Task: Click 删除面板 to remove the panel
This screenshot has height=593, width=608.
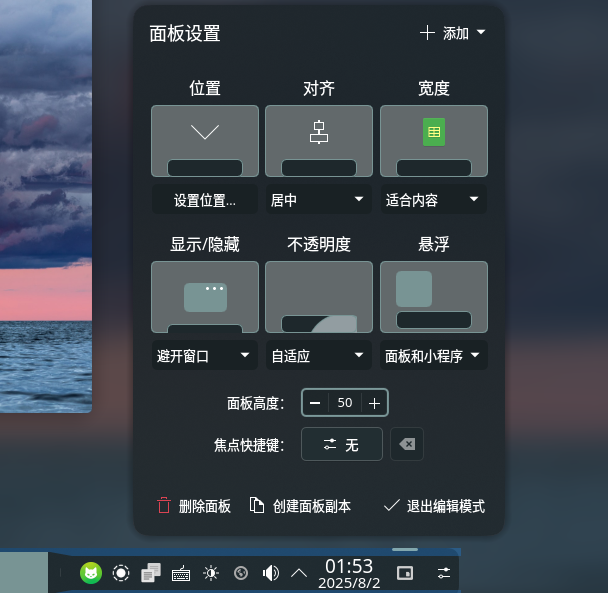Action: click(194, 506)
